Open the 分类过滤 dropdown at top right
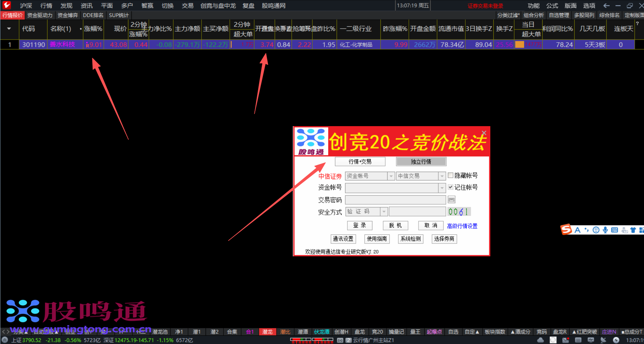Screen dimensions: 644x344 click(509, 15)
